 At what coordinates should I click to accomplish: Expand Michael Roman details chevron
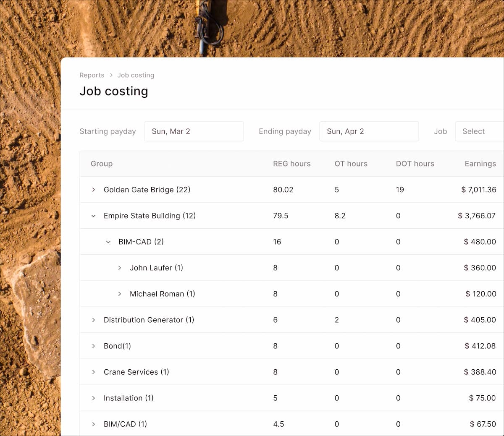point(120,294)
